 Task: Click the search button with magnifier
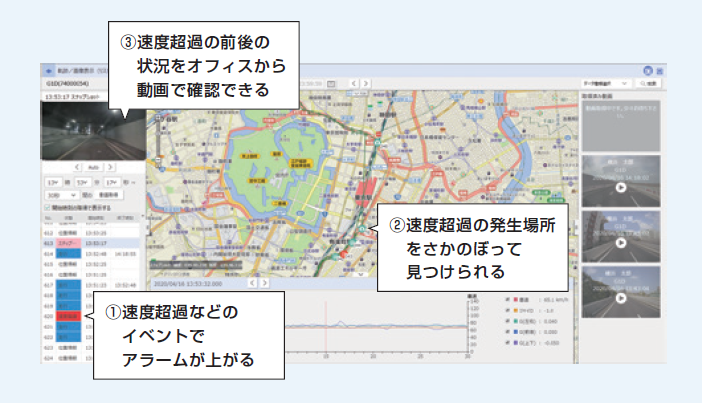[x=648, y=83]
